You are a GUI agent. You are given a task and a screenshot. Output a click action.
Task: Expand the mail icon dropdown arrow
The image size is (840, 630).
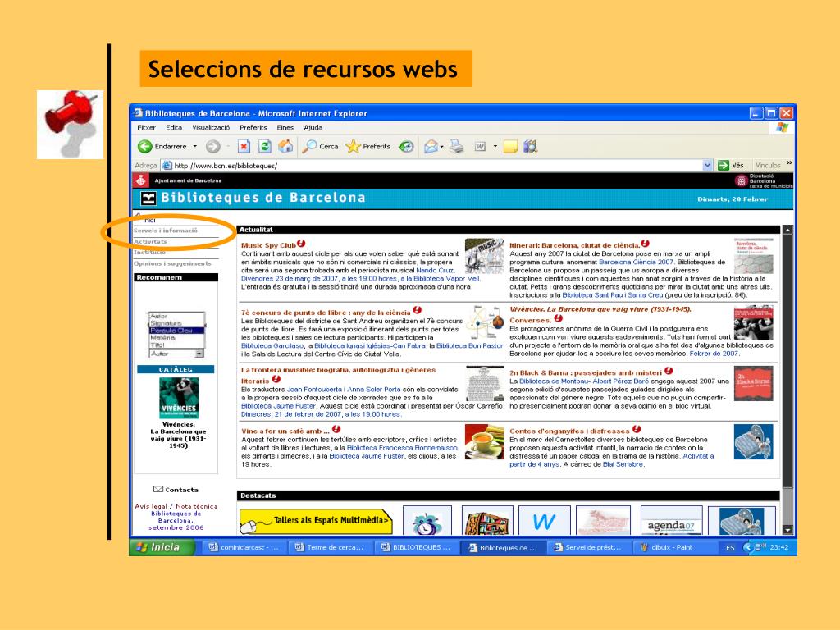pyautogui.click(x=442, y=146)
